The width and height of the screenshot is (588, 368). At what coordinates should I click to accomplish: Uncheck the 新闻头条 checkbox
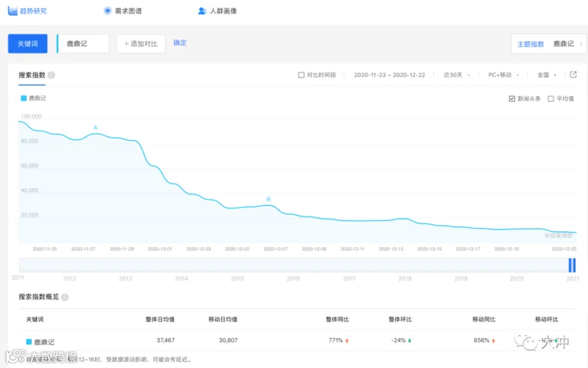point(512,99)
